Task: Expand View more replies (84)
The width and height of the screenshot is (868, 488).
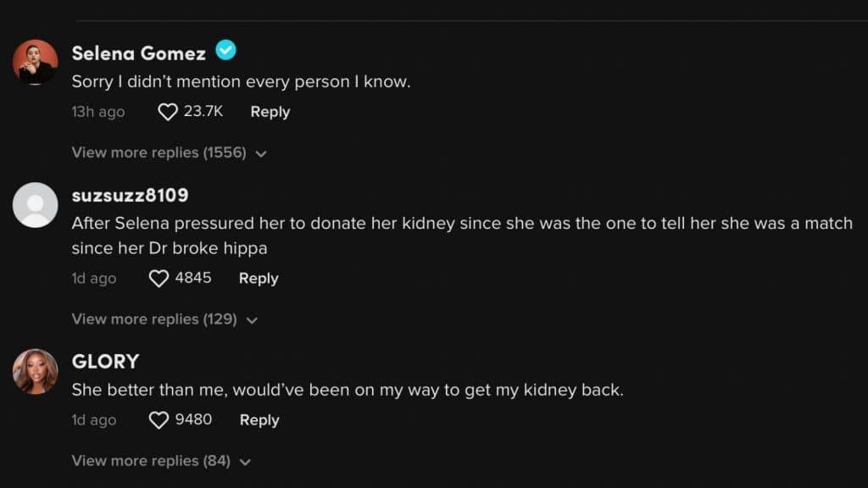Action: coord(162,461)
